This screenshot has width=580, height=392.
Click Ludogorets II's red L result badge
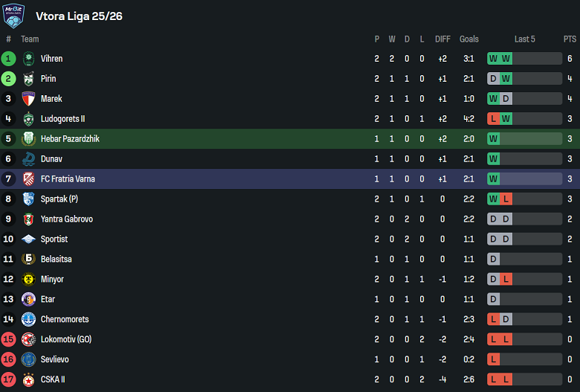coord(493,119)
